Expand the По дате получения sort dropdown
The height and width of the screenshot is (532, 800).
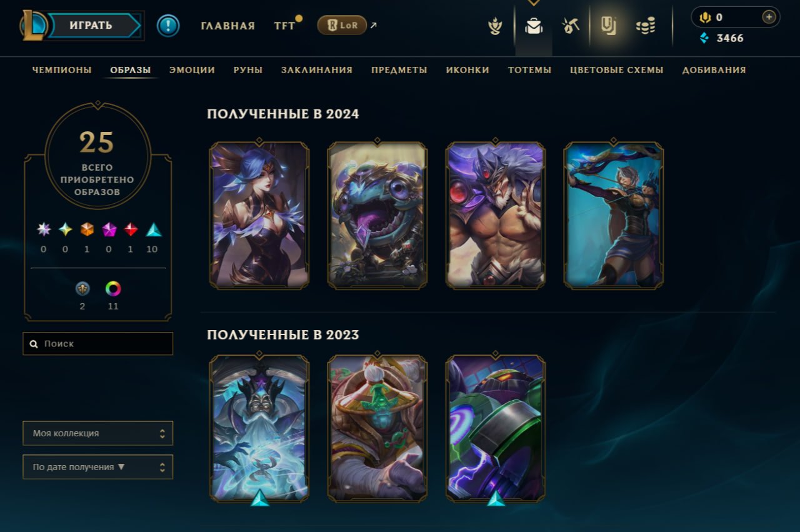coord(98,467)
